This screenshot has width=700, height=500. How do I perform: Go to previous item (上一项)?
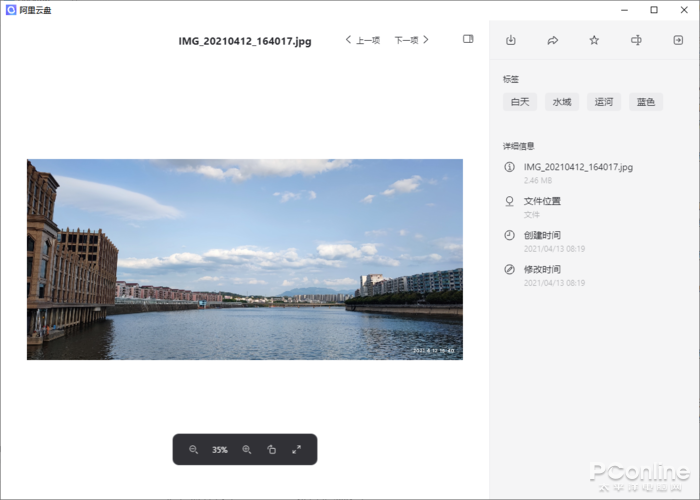pyautogui.click(x=362, y=40)
